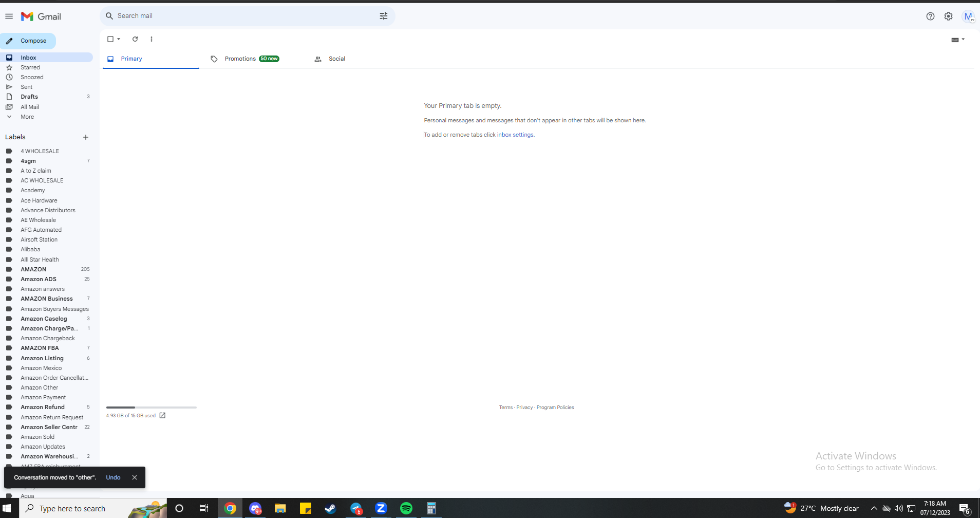The image size is (980, 518).
Task: Open the Amazon Listing label
Action: click(47, 358)
